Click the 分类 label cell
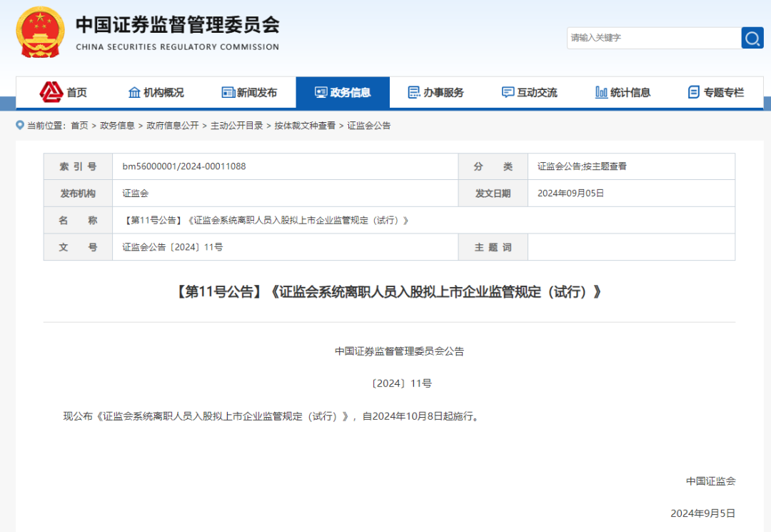This screenshot has width=771, height=532. coord(493,166)
